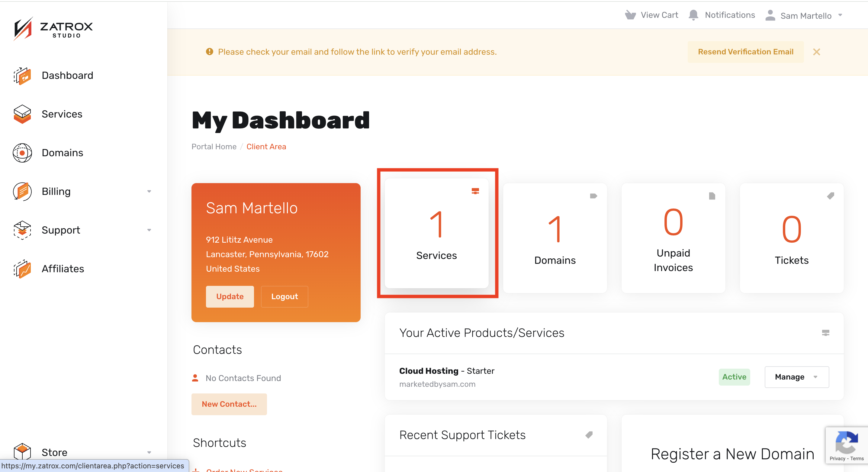Click the Notifications bell icon
This screenshot has height=472, width=868.
(x=693, y=15)
